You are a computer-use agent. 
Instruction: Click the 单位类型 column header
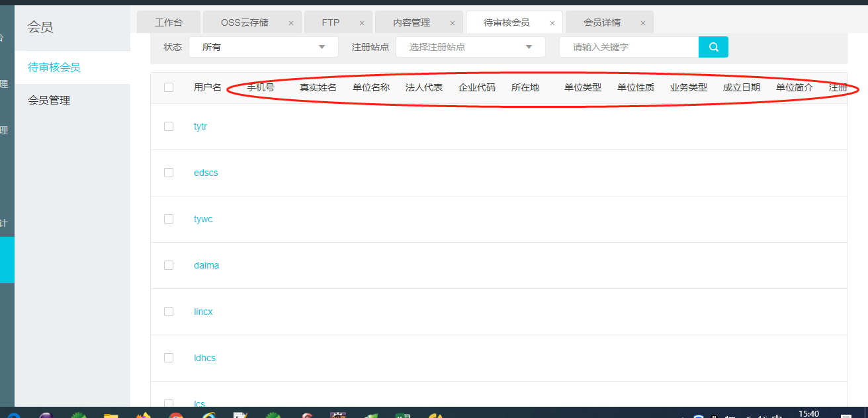[x=583, y=87]
